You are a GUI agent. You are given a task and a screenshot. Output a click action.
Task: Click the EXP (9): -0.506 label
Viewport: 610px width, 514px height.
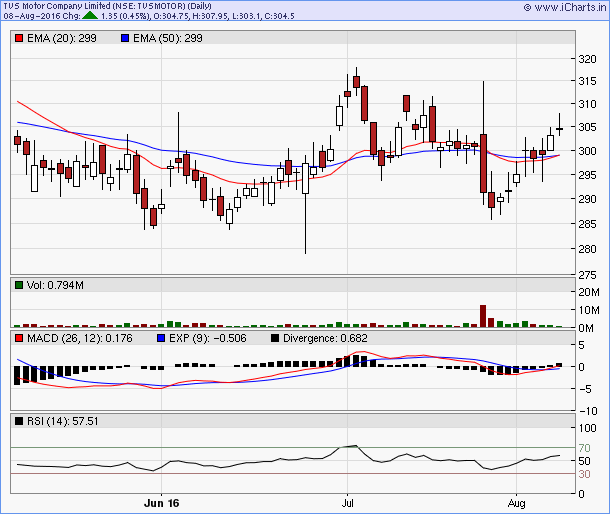(208, 339)
